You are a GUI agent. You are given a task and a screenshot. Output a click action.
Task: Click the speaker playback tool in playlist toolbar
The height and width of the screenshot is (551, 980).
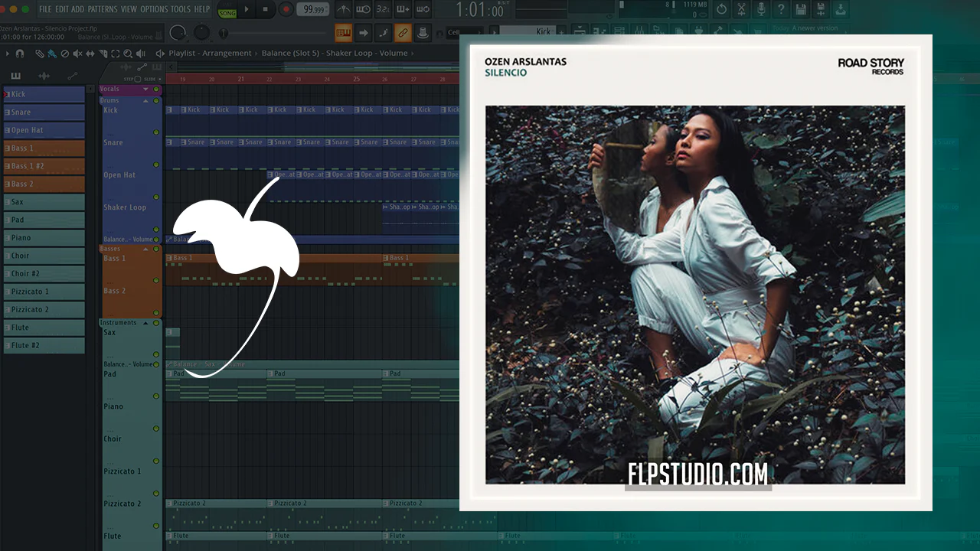(141, 54)
